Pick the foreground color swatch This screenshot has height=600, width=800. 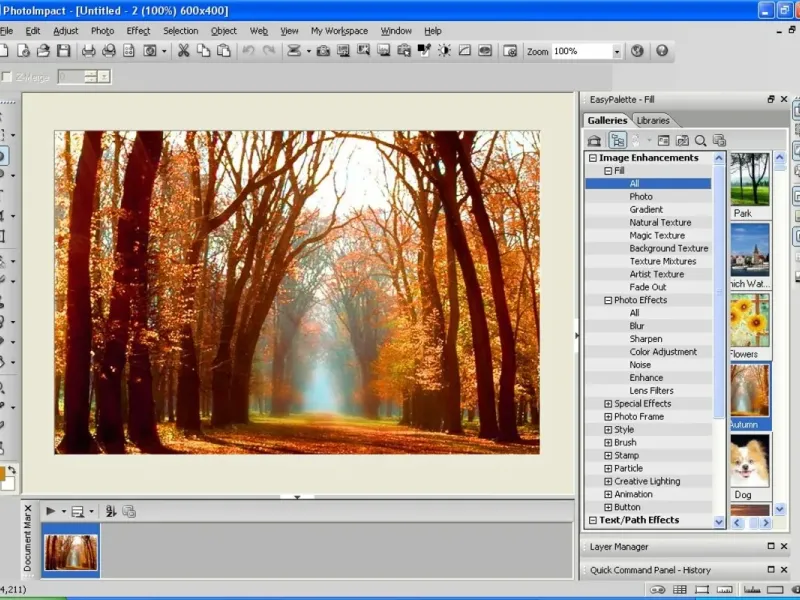(4, 473)
